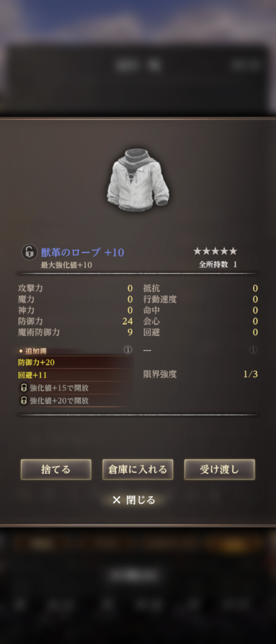Open the info icon next to 追加護
Image resolution: width=276 pixels, height=644 pixels.
(x=128, y=350)
